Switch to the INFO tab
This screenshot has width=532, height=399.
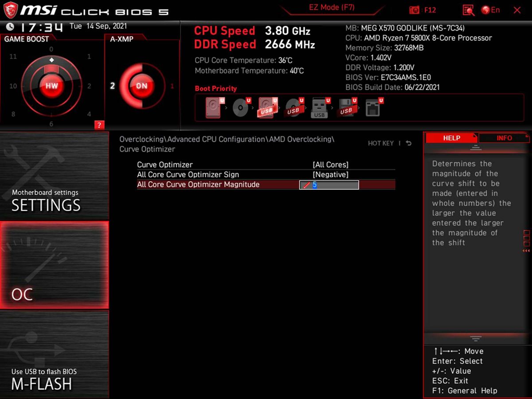pyautogui.click(x=504, y=138)
